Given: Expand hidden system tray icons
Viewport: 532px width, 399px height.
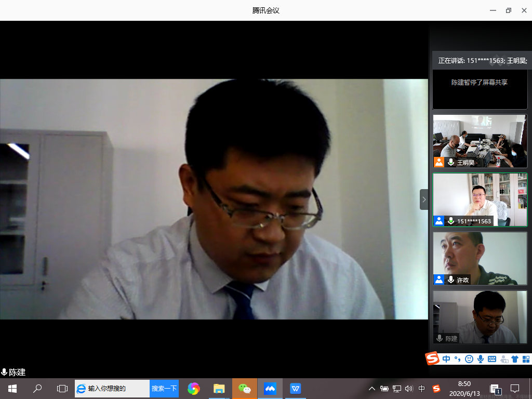Looking at the screenshot, I should [x=371, y=389].
